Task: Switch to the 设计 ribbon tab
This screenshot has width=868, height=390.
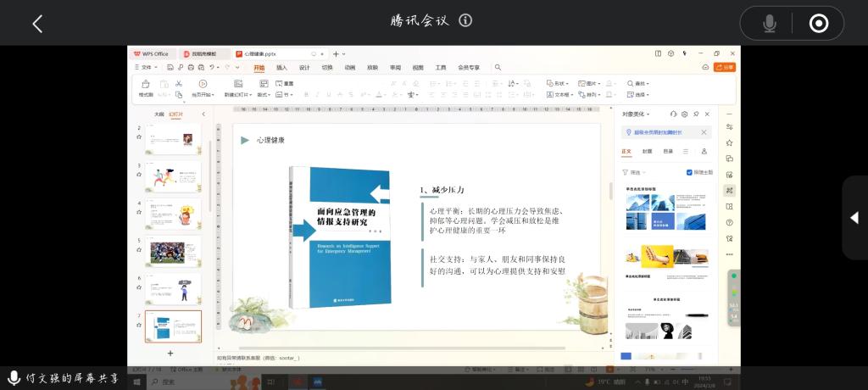Action: [x=304, y=68]
